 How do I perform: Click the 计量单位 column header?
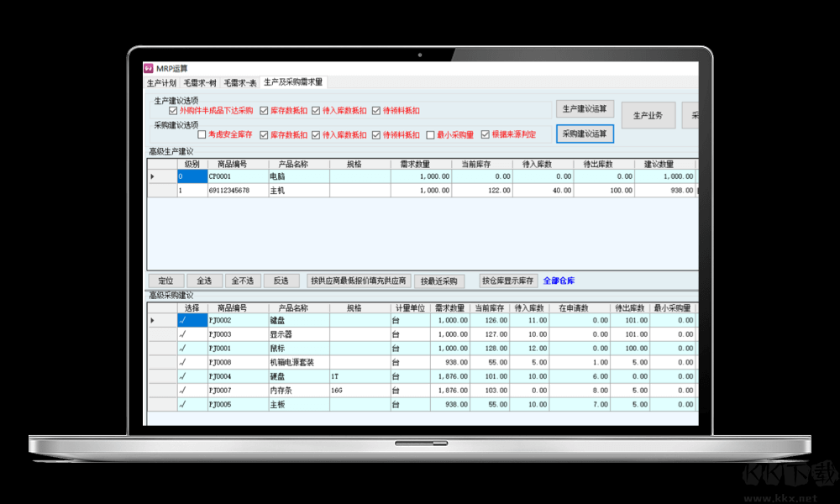(x=411, y=308)
